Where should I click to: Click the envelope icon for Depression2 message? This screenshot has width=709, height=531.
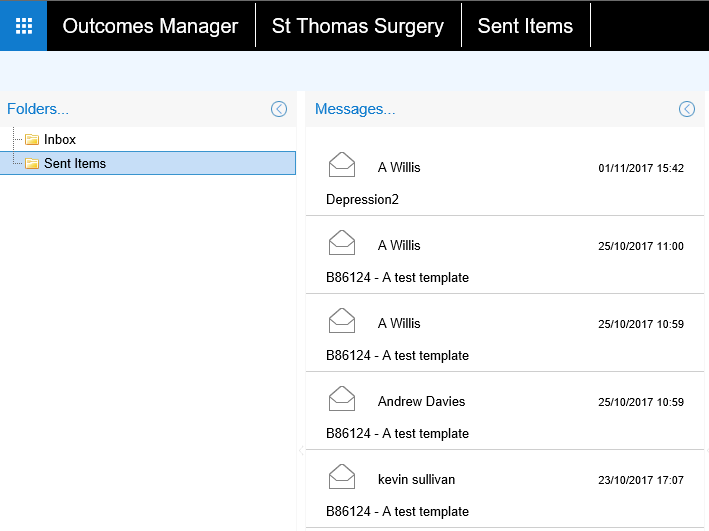coord(342,164)
